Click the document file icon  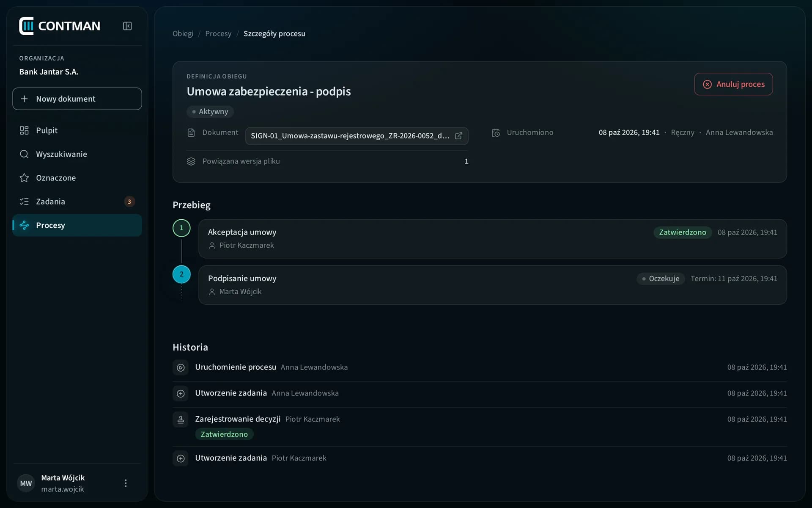pyautogui.click(x=191, y=133)
